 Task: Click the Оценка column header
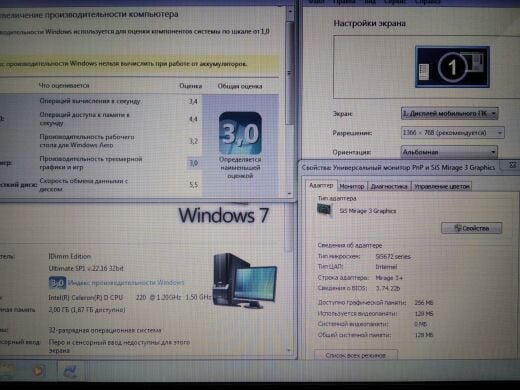(x=191, y=86)
